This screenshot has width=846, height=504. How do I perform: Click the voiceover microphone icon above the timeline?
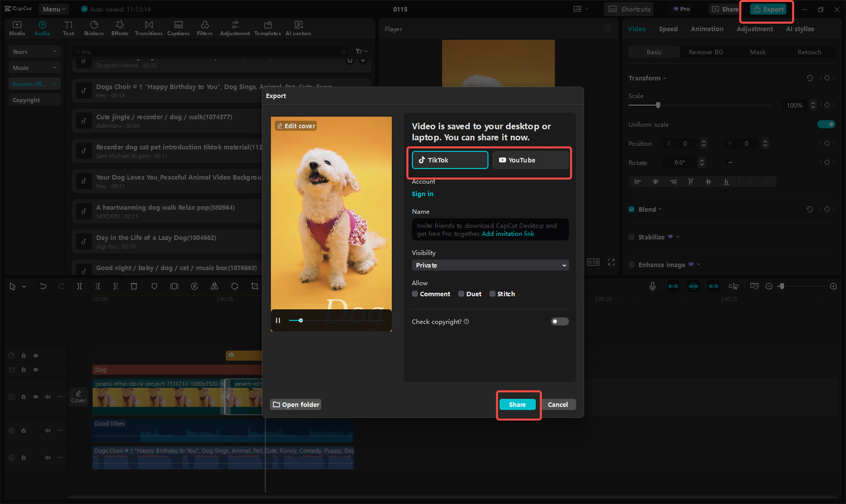click(652, 286)
